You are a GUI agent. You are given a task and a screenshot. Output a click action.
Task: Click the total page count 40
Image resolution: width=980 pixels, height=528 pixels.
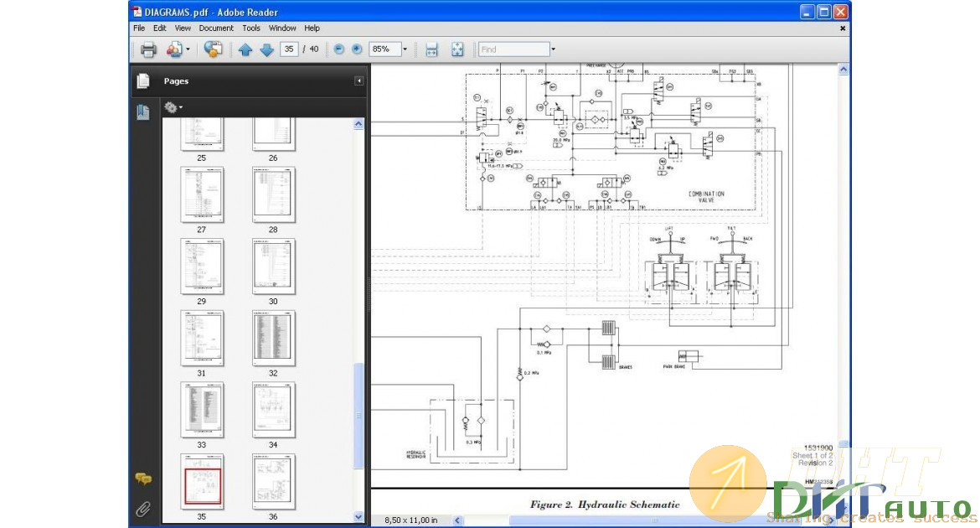[x=314, y=49]
